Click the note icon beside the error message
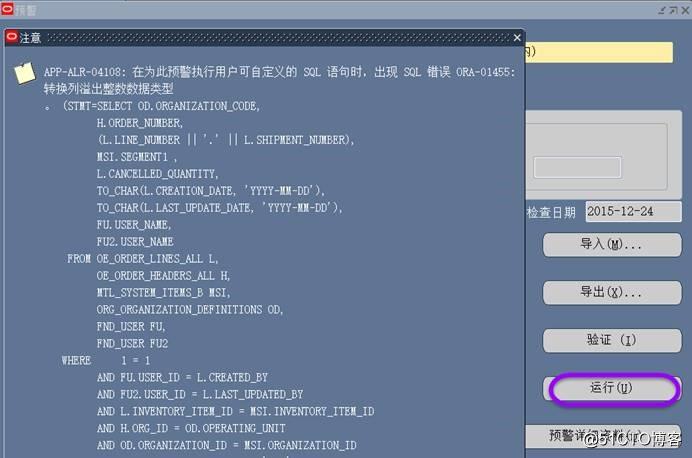Viewport: 692px width, 458px height. coord(25,73)
